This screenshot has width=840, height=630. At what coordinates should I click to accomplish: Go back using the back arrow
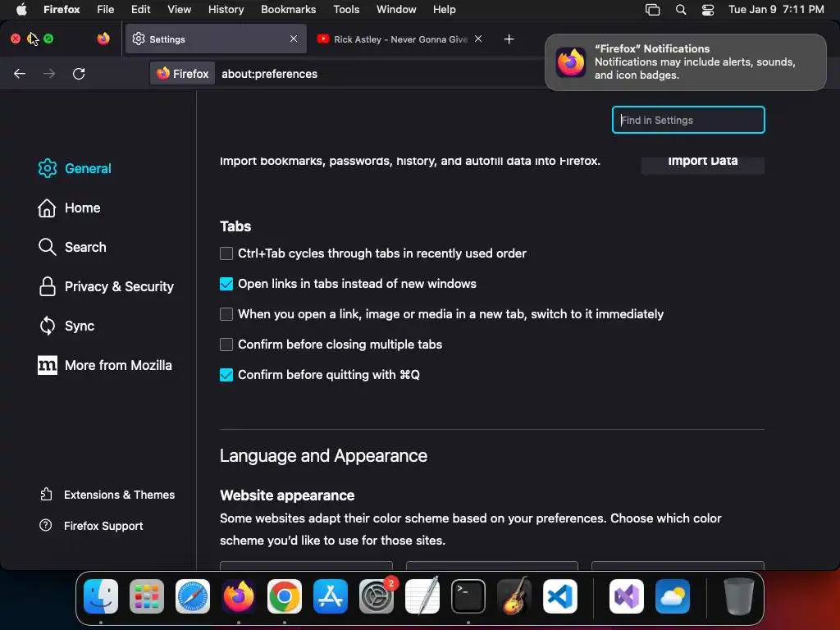pyautogui.click(x=20, y=73)
